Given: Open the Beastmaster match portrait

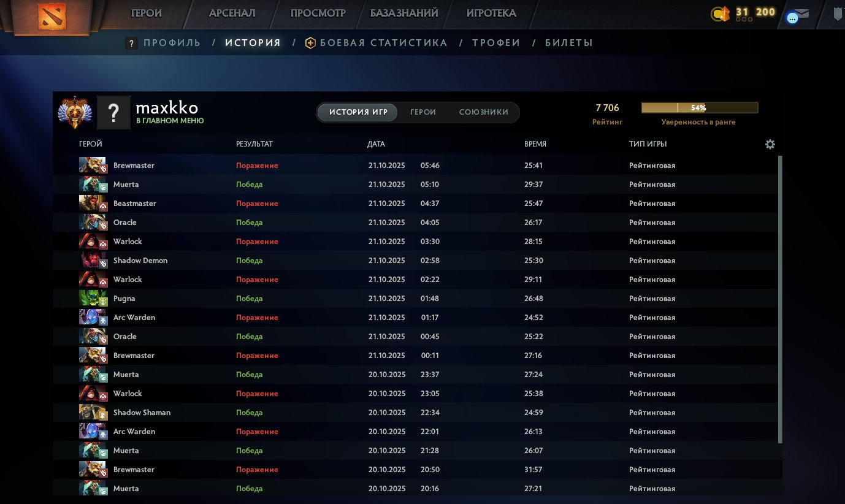Looking at the screenshot, I should pos(93,204).
